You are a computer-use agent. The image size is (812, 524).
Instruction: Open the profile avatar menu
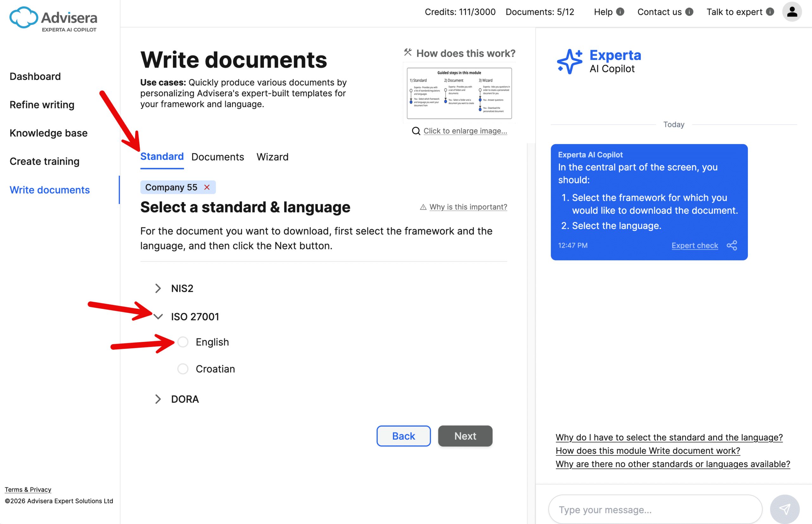coord(792,11)
